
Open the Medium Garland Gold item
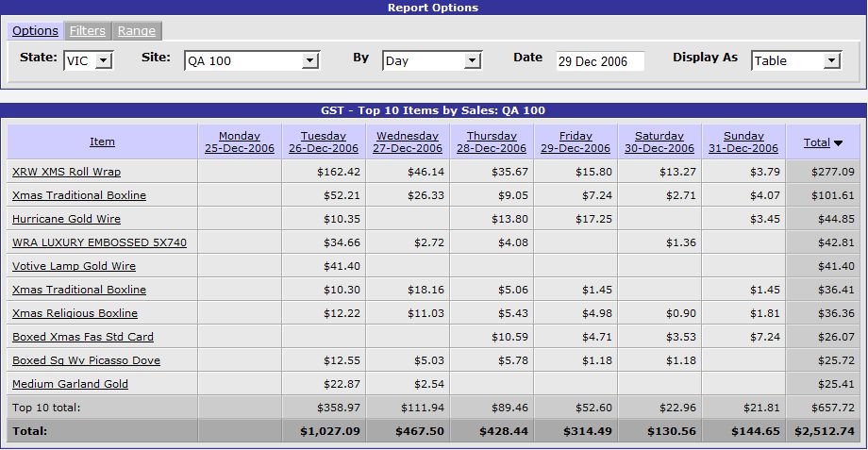(x=70, y=384)
